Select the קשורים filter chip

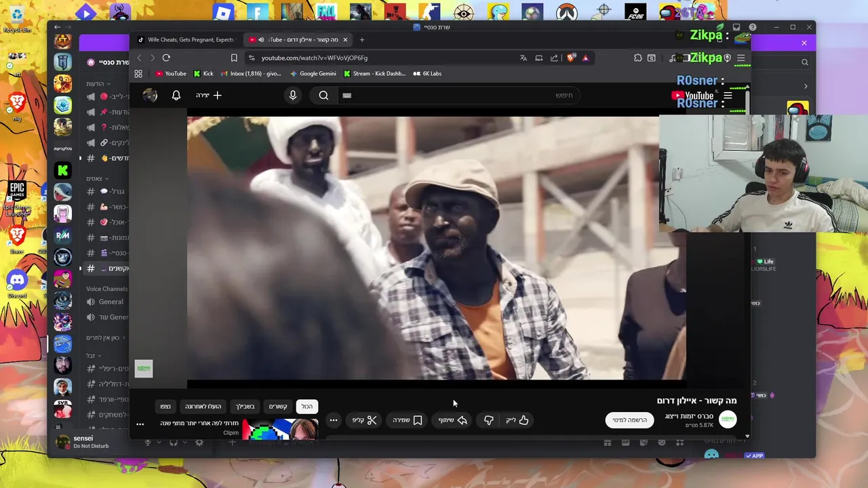(x=278, y=406)
